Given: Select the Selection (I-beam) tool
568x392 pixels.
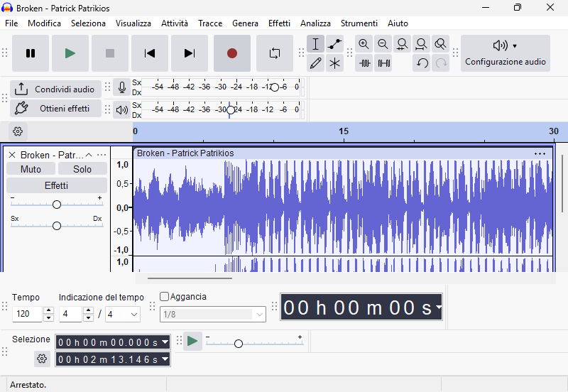Looking at the screenshot, I should [315, 44].
